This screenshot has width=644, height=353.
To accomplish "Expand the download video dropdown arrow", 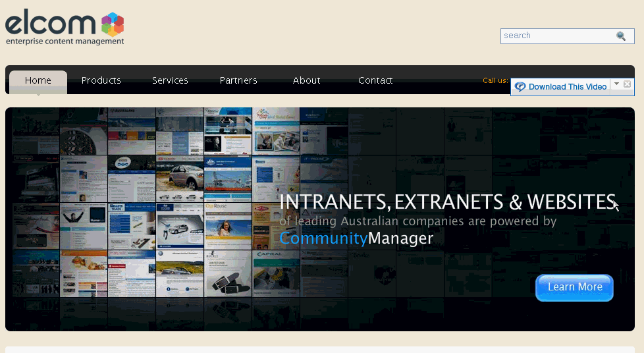I will pyautogui.click(x=616, y=84).
